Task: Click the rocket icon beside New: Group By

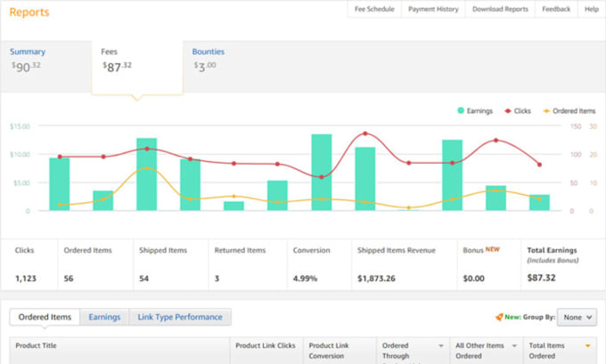Action: pos(499,317)
